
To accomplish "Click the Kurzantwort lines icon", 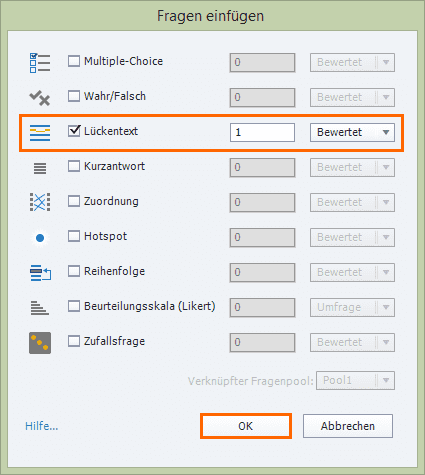I will point(40,168).
